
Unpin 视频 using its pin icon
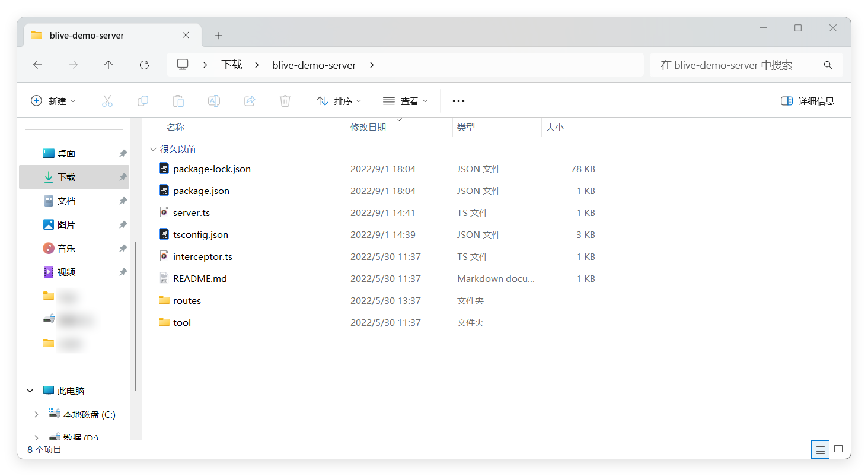pyautogui.click(x=123, y=272)
